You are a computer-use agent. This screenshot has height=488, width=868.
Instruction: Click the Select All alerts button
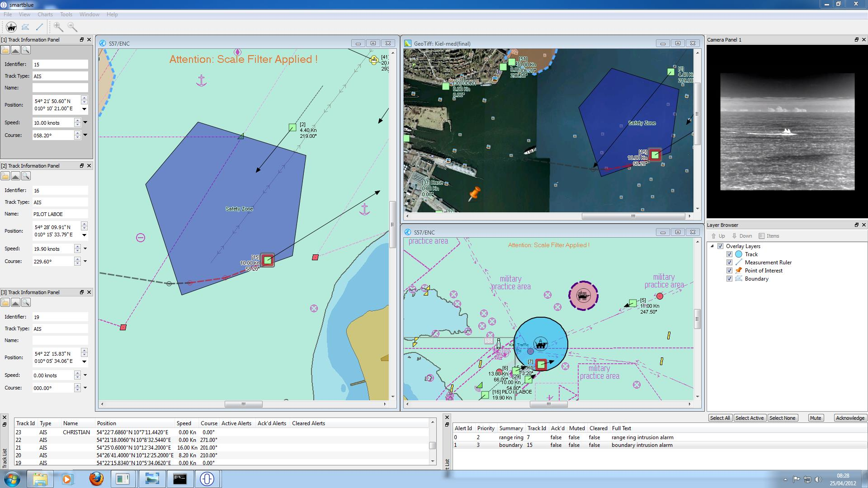[720, 418]
